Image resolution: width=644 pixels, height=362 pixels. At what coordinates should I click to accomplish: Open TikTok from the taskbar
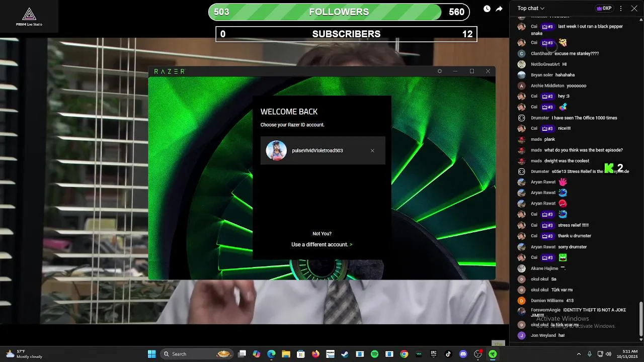tap(448, 354)
